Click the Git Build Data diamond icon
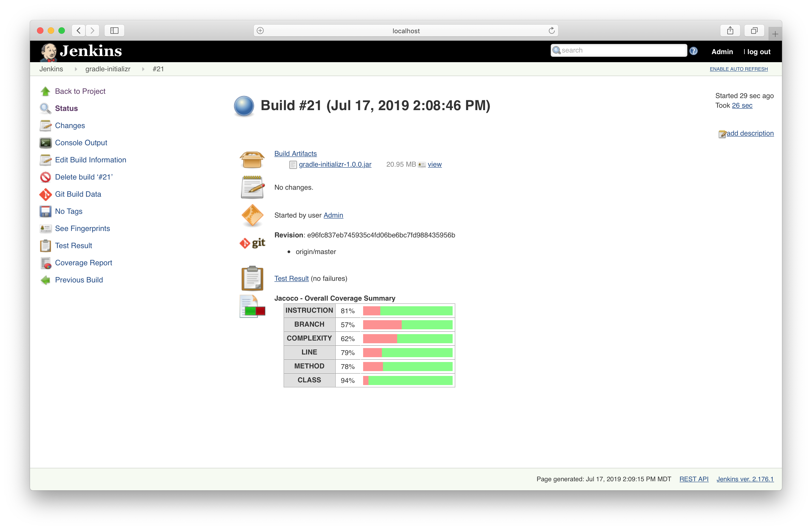The image size is (812, 530). click(45, 195)
